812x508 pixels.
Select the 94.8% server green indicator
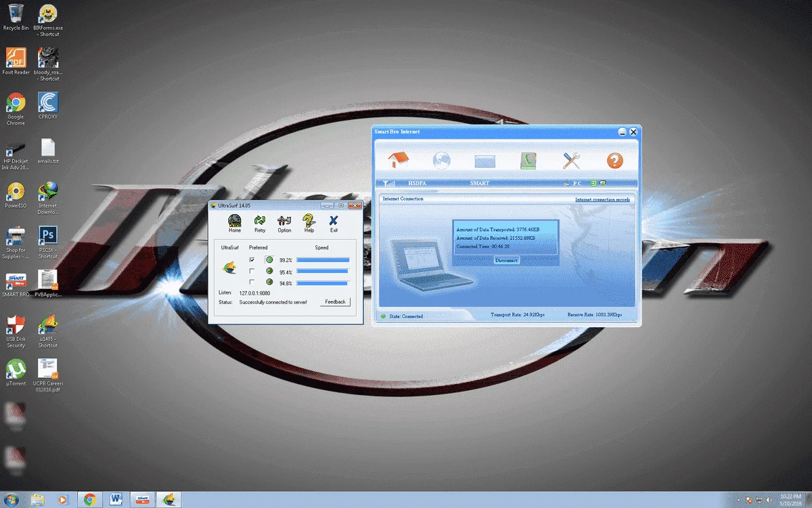click(x=269, y=282)
